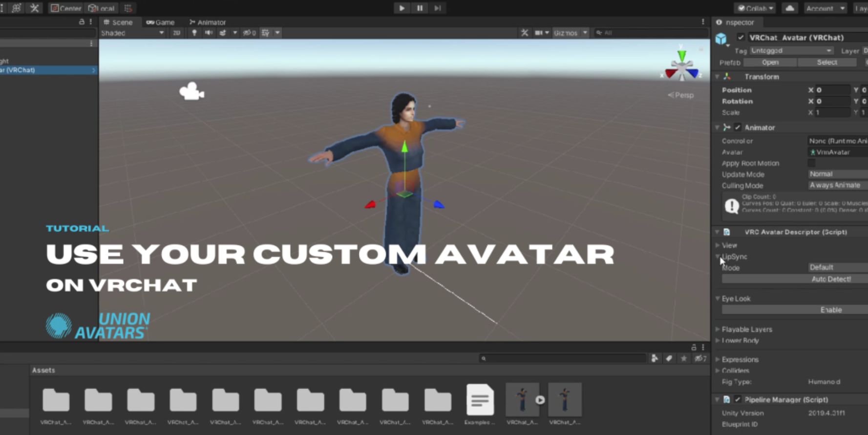Toggle grid snapping icon in top toolbar
This screenshot has width=868, height=435.
pos(128,8)
